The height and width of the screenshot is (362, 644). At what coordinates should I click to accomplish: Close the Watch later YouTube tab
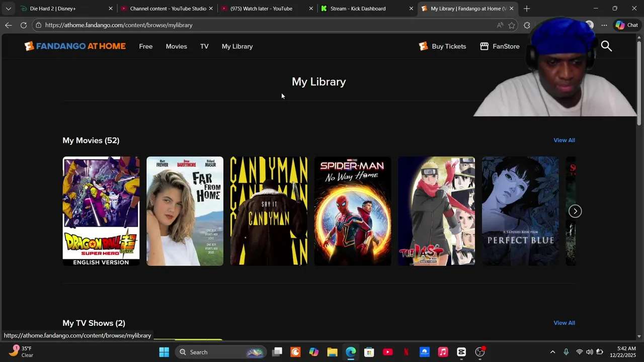coord(311,9)
